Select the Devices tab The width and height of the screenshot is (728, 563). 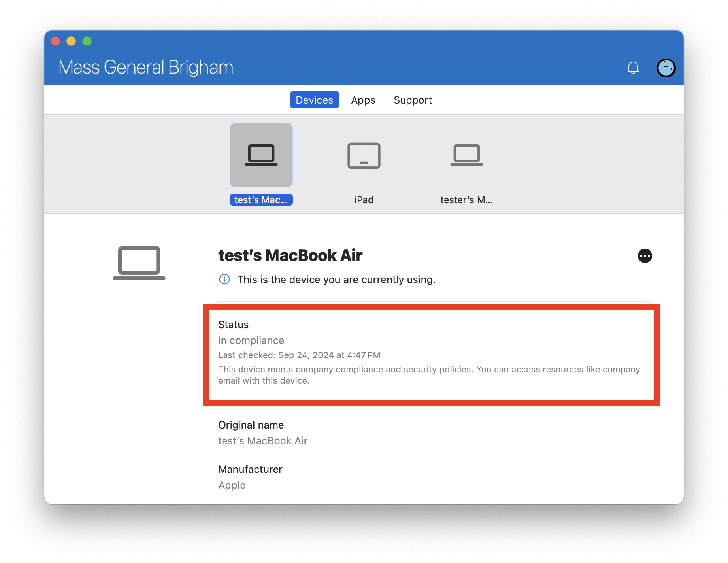click(x=314, y=100)
